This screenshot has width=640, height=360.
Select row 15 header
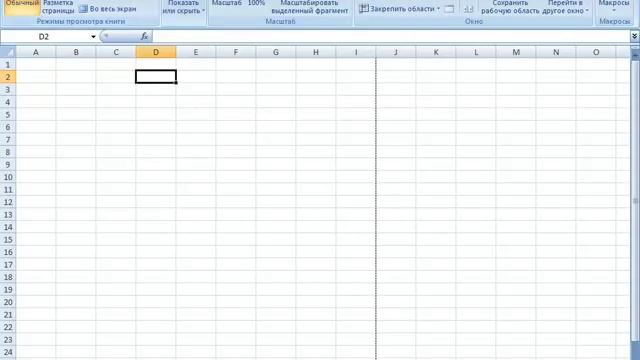pyautogui.click(x=8, y=240)
